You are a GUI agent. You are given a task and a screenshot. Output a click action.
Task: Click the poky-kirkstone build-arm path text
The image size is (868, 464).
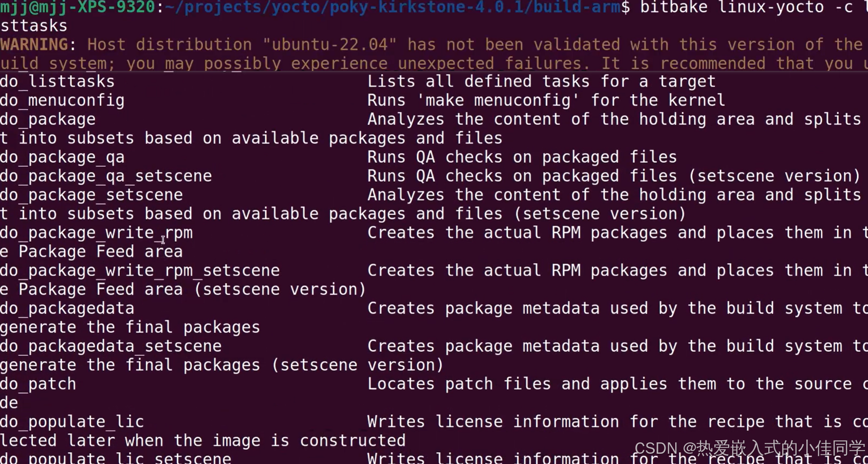(393, 7)
